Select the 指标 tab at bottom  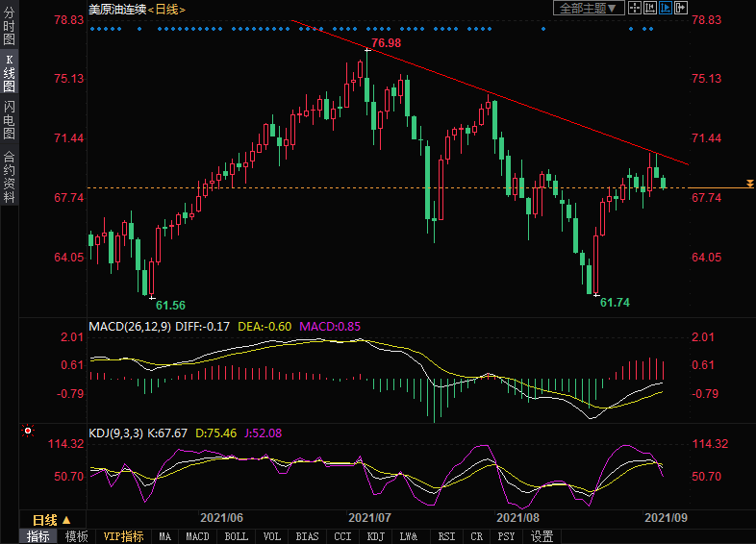coord(38,536)
